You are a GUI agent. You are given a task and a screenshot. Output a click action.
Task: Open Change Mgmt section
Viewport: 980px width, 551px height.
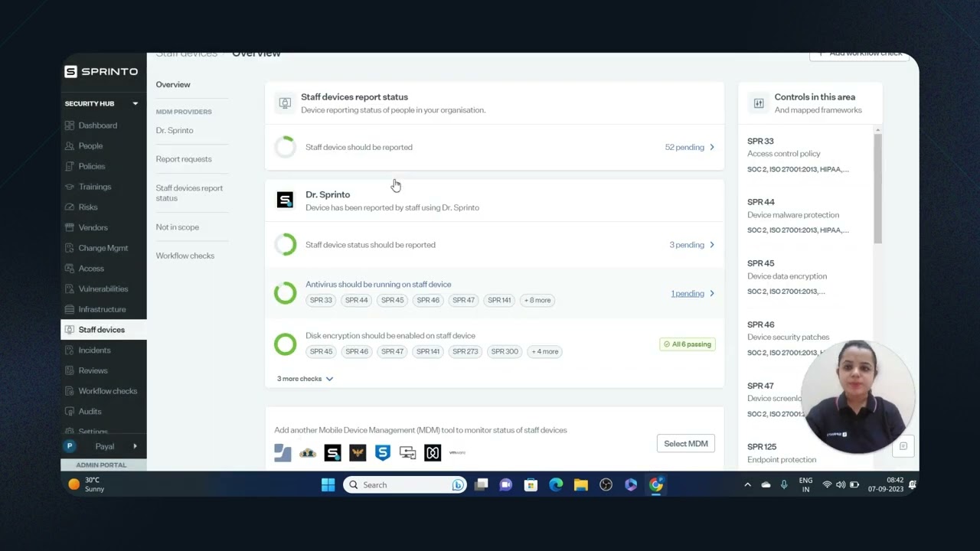coord(103,248)
